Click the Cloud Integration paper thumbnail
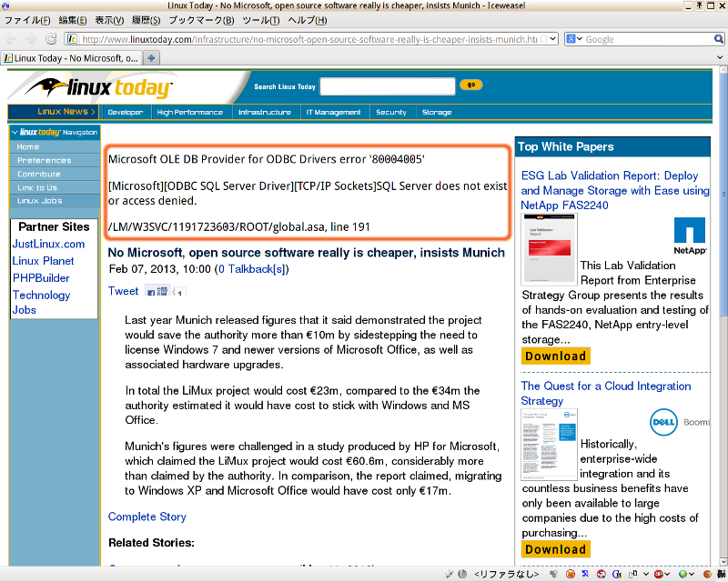 point(550,445)
